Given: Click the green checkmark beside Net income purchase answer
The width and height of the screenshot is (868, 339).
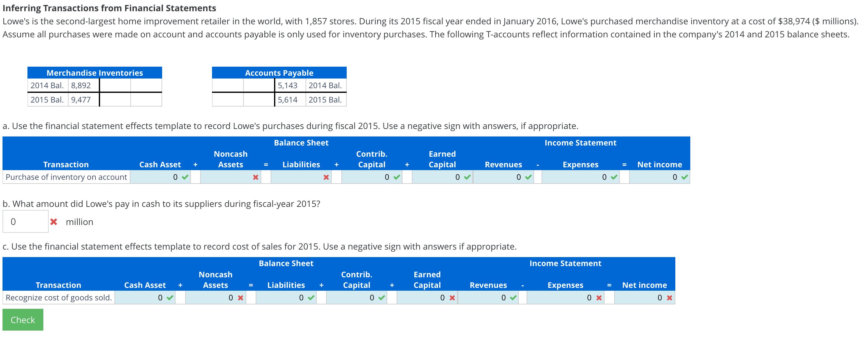Looking at the screenshot, I should (684, 177).
